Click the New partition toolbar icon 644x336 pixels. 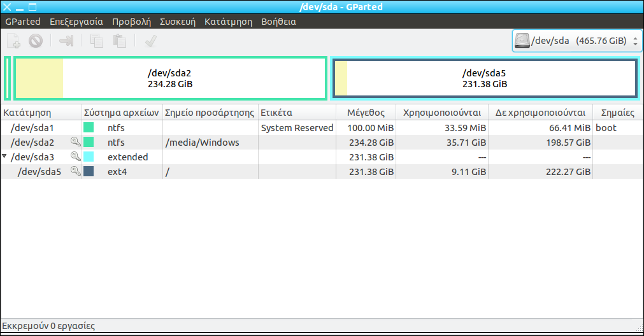coord(13,41)
